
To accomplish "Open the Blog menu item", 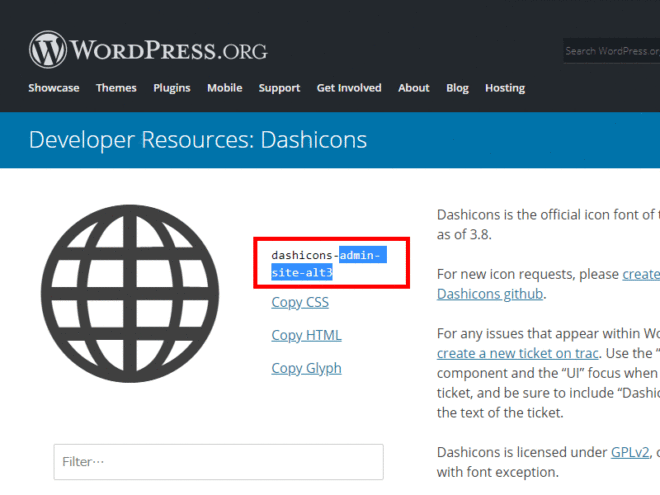I will click(458, 88).
